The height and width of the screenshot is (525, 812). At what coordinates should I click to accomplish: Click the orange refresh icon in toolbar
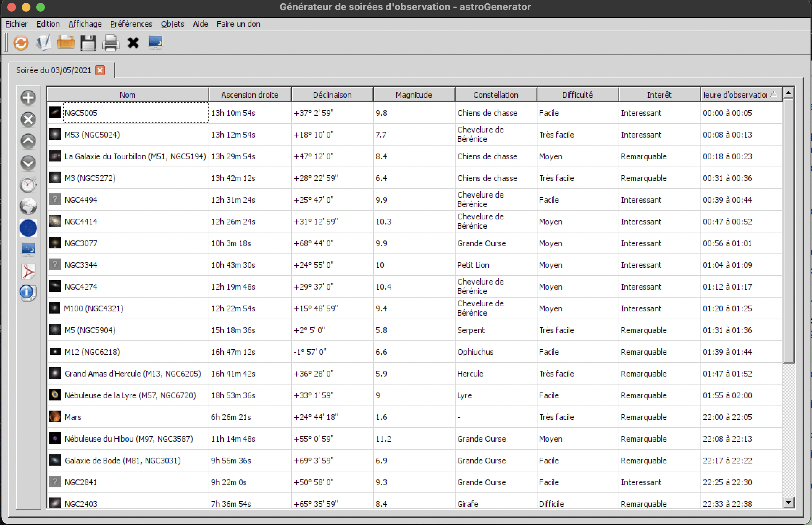(21, 43)
